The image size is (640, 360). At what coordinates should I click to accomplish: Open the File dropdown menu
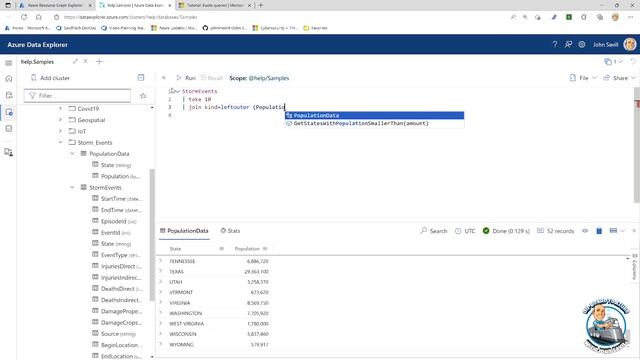[583, 78]
